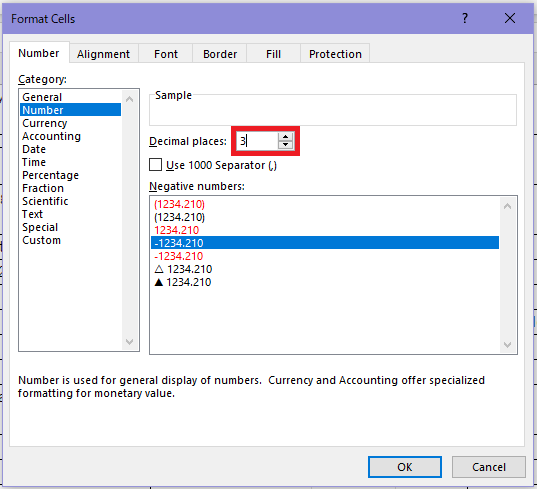Go to the Protection tab
Screen dimensions: 537x489
335,54
